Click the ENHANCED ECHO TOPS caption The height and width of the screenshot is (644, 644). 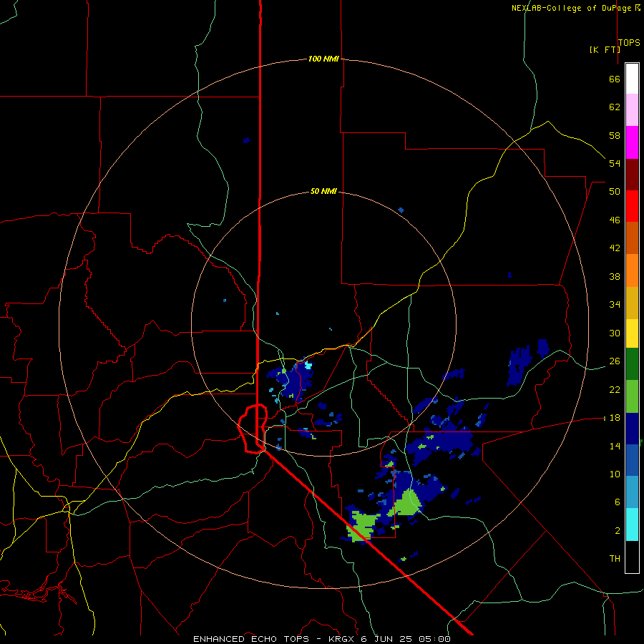coord(251,639)
